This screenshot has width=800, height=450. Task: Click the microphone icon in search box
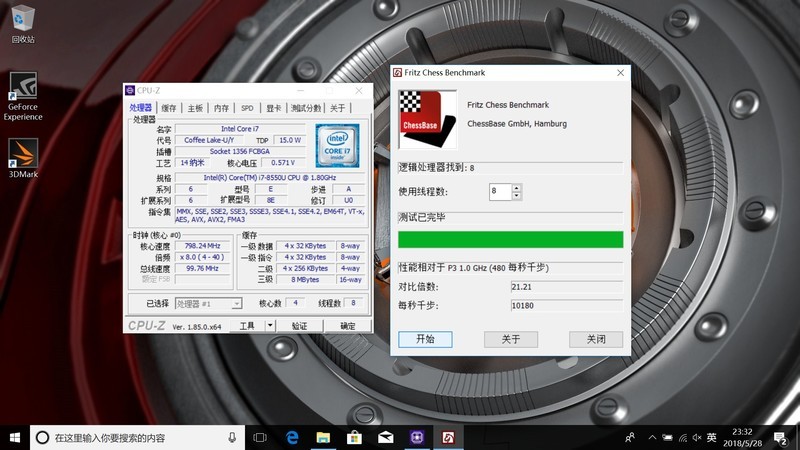[232, 437]
